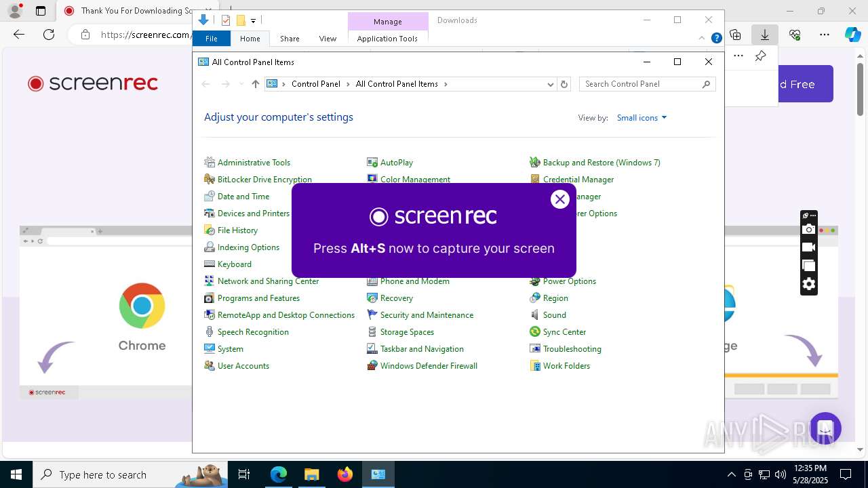Click the Storage Spaces icon

point(372,332)
